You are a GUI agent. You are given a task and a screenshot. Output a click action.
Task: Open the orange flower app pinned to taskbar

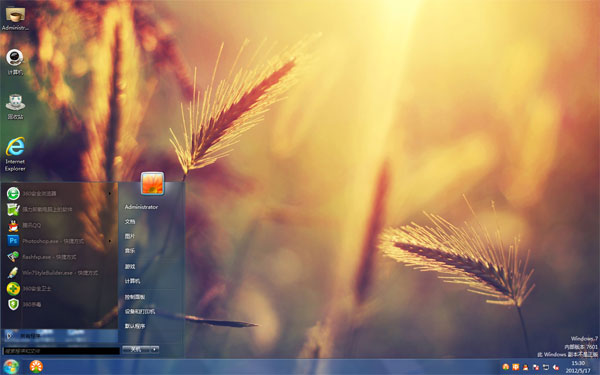click(36, 367)
